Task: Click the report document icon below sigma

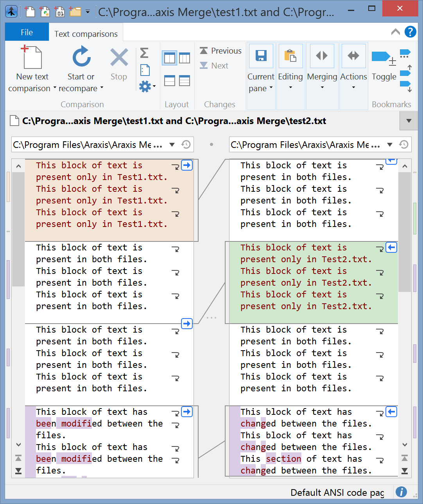Action: tap(145, 70)
